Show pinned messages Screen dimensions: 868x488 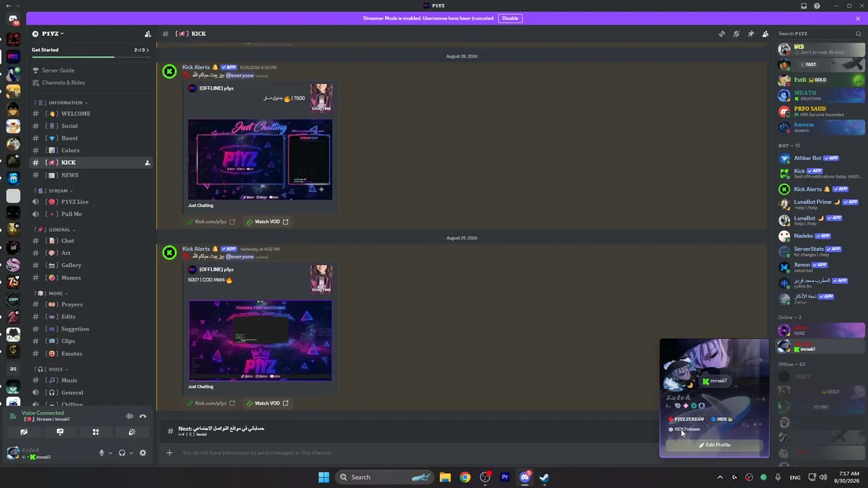pos(751,34)
